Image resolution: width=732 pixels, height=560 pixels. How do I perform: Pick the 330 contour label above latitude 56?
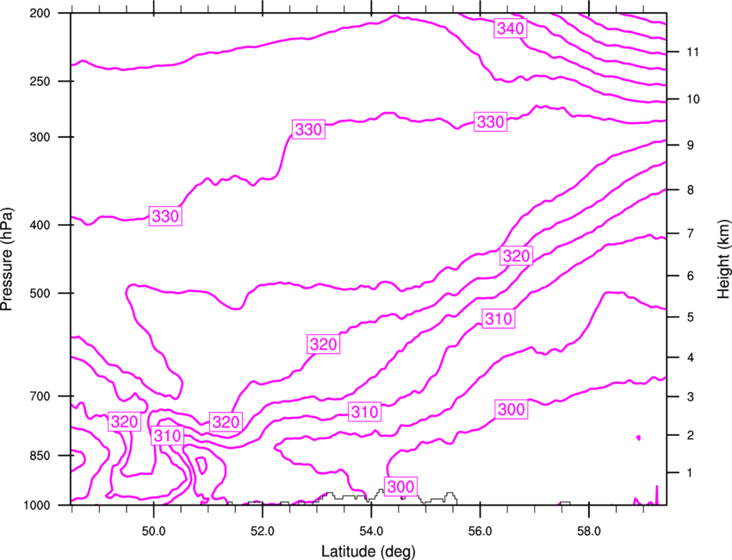pyautogui.click(x=491, y=121)
